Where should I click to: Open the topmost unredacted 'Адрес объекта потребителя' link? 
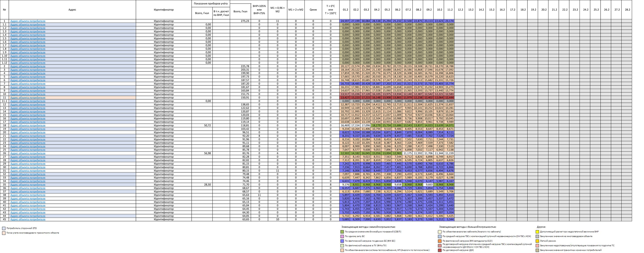[28, 25]
